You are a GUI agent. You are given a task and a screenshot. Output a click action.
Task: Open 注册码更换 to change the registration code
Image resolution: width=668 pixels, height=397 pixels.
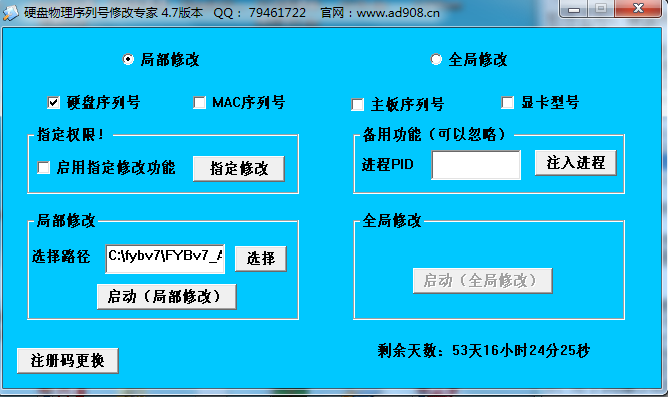[x=68, y=361]
